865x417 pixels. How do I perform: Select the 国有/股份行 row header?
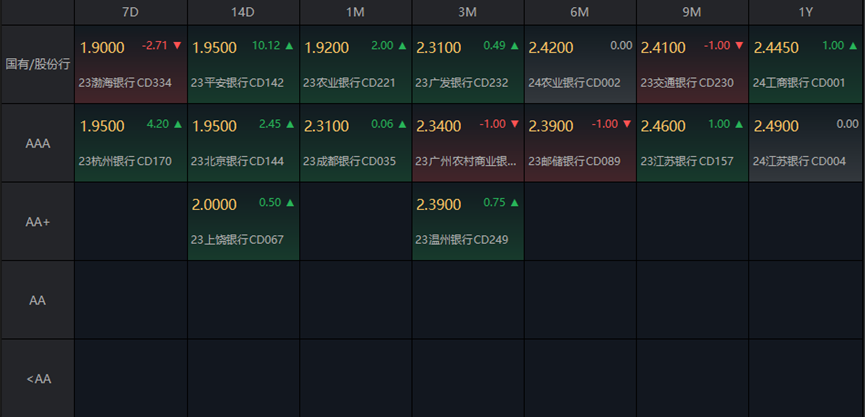pyautogui.click(x=37, y=64)
